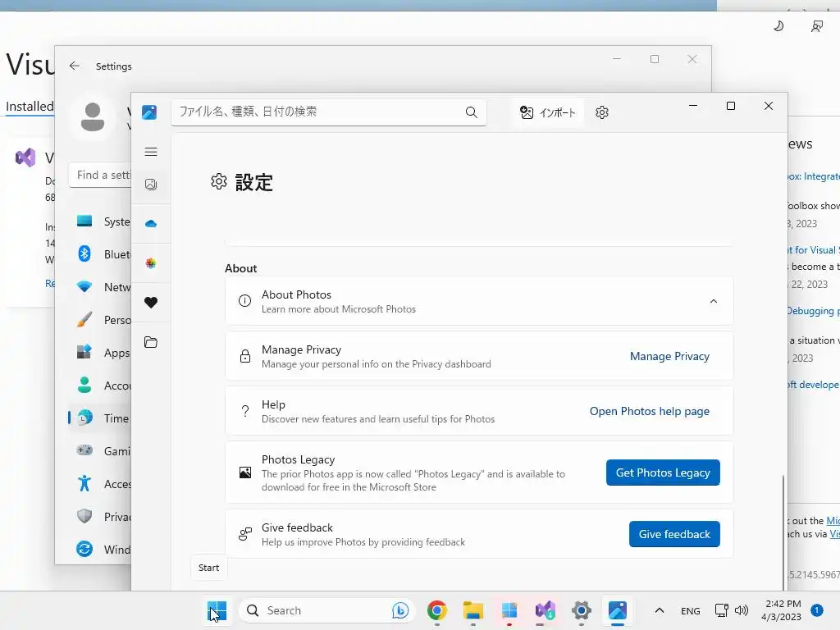Open Folders section in Photos sidebar
The image size is (840, 630).
[x=151, y=342]
